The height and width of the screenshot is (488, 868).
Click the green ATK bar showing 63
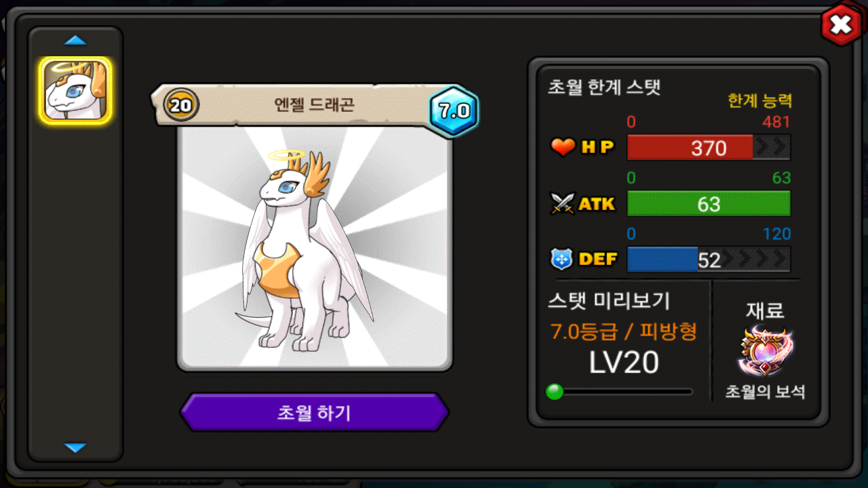coord(709,203)
